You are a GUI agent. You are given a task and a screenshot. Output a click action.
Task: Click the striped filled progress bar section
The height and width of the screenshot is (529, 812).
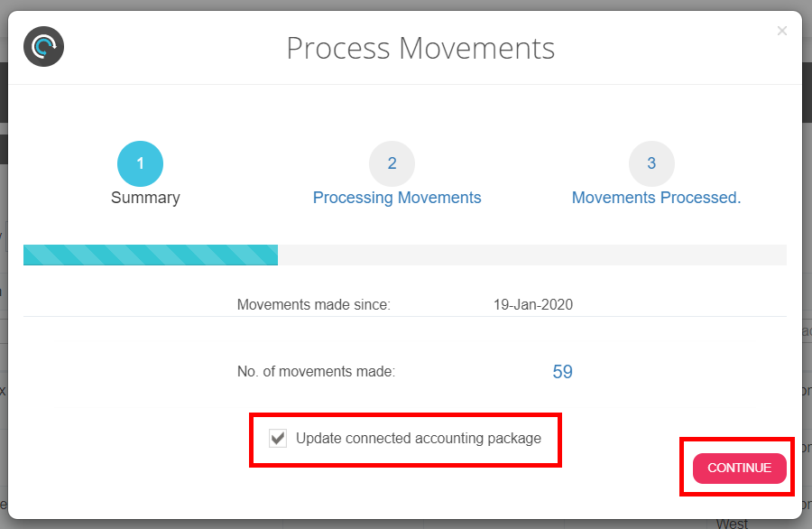coord(150,255)
